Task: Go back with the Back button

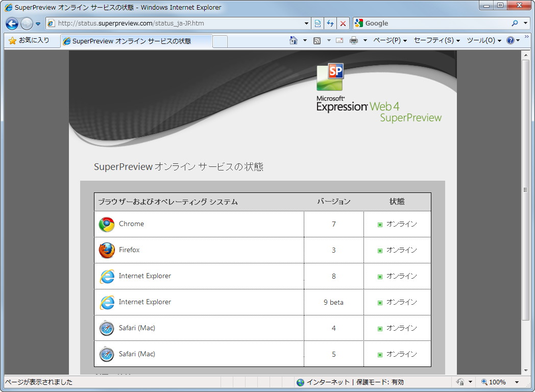Action: click(x=11, y=23)
